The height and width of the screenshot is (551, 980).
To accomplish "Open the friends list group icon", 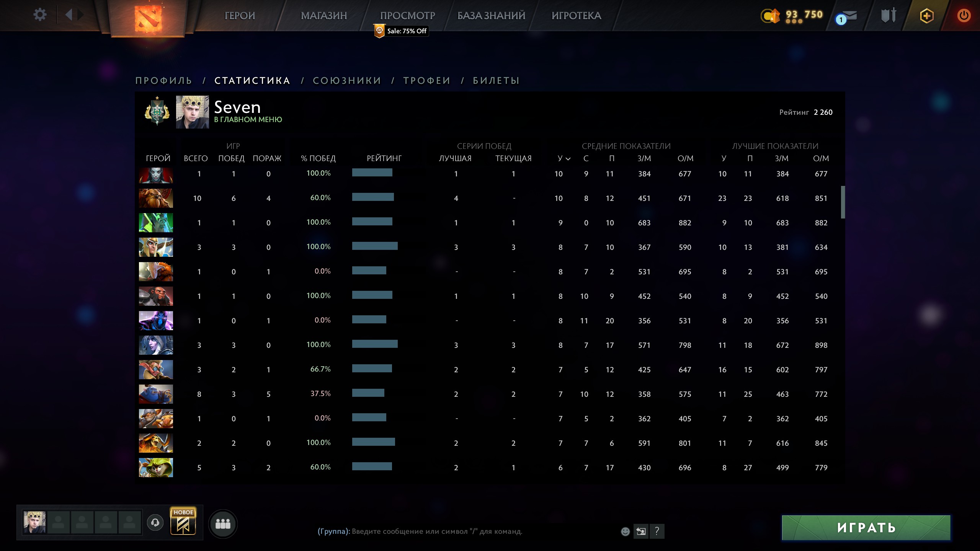I will 223,524.
